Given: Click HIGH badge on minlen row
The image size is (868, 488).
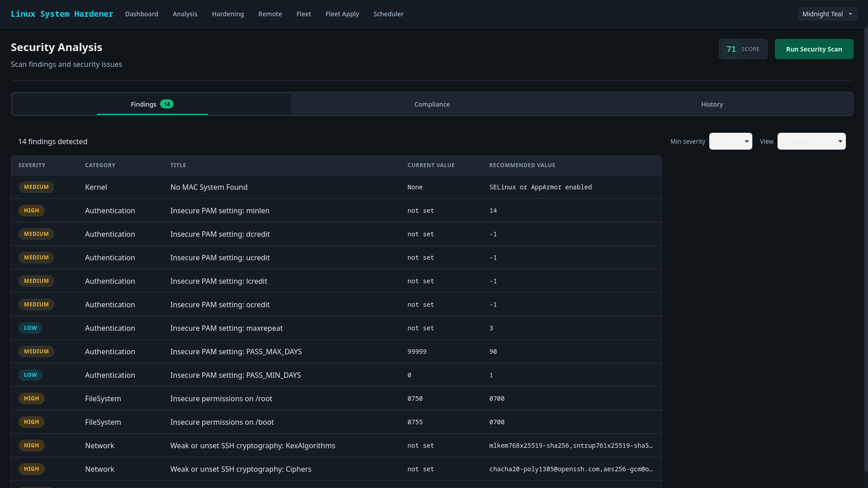Looking at the screenshot, I should coord(31,211).
